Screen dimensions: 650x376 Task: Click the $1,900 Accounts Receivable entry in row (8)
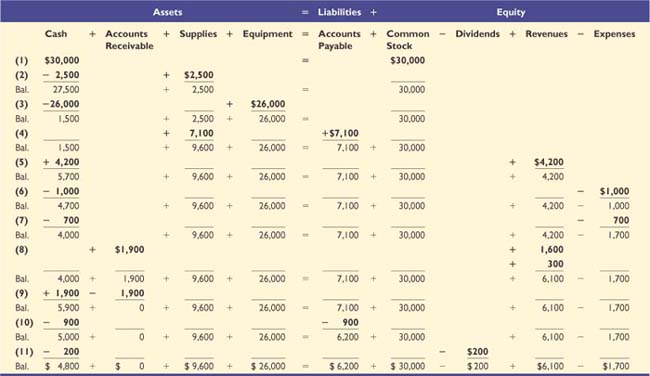coord(129,250)
